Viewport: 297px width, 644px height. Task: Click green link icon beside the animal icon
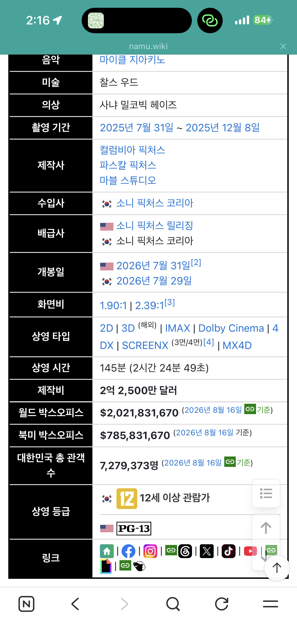pyautogui.click(x=125, y=565)
